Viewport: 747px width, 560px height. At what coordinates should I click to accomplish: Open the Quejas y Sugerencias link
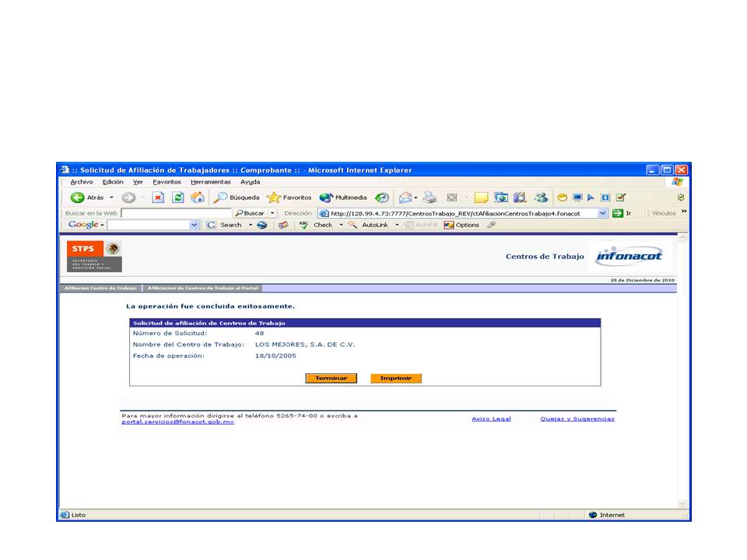tap(577, 419)
